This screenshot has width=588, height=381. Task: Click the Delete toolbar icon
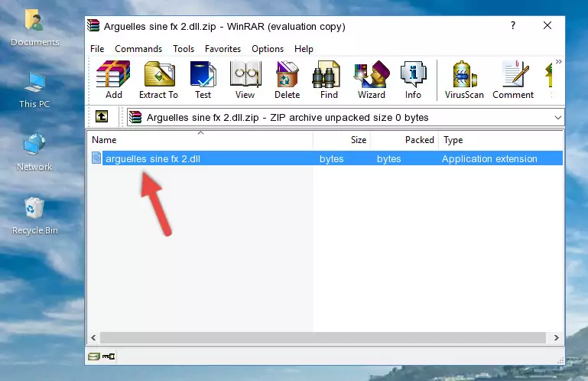coord(288,80)
